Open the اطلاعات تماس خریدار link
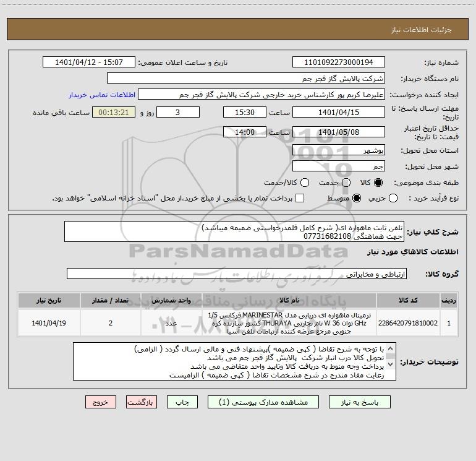The height and width of the screenshot is (461, 476). click(x=102, y=95)
